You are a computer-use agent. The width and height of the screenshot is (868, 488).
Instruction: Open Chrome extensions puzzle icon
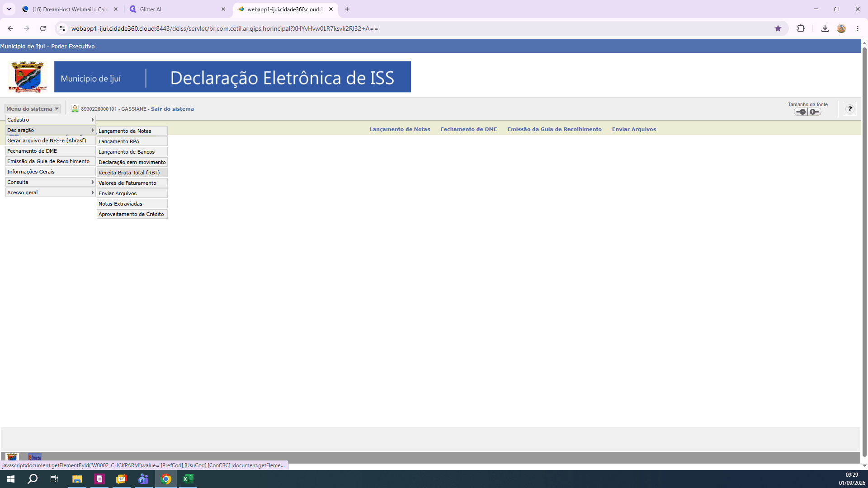(x=801, y=28)
